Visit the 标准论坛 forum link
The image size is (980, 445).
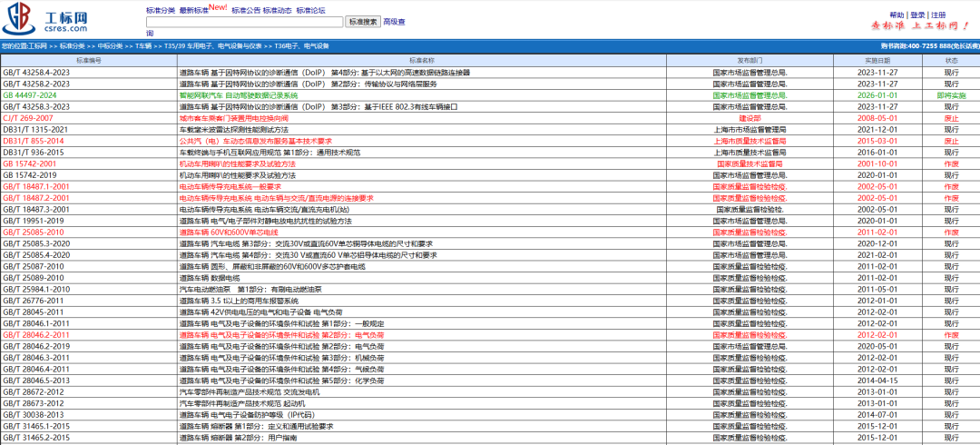pyautogui.click(x=310, y=10)
